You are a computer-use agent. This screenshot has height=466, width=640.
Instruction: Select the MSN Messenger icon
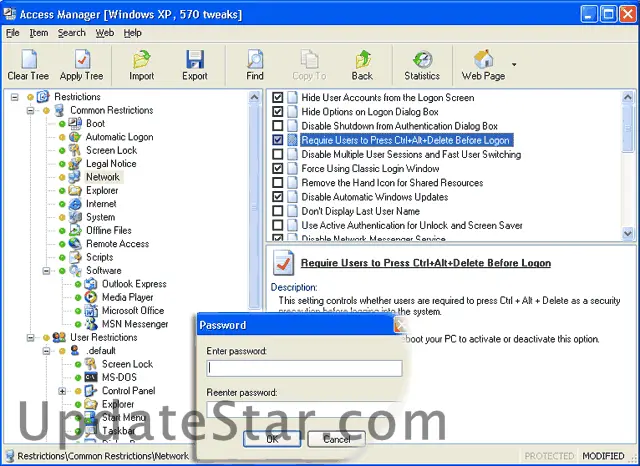91,324
